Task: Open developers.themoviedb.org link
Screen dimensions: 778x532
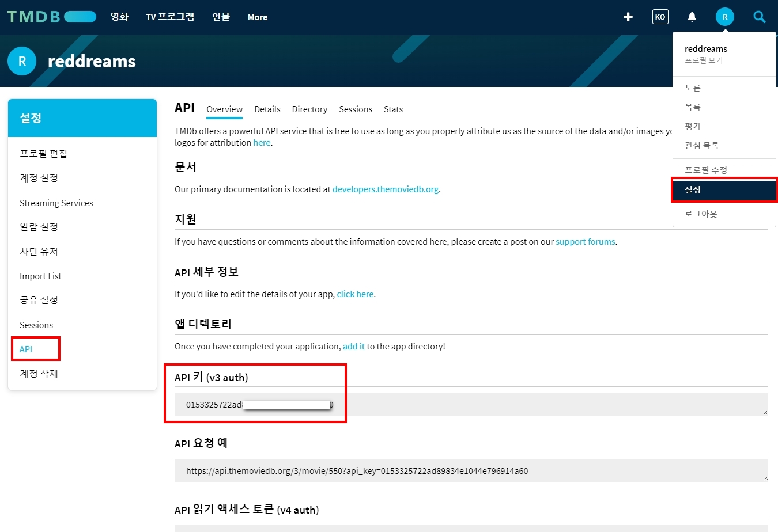Action: tap(386, 189)
